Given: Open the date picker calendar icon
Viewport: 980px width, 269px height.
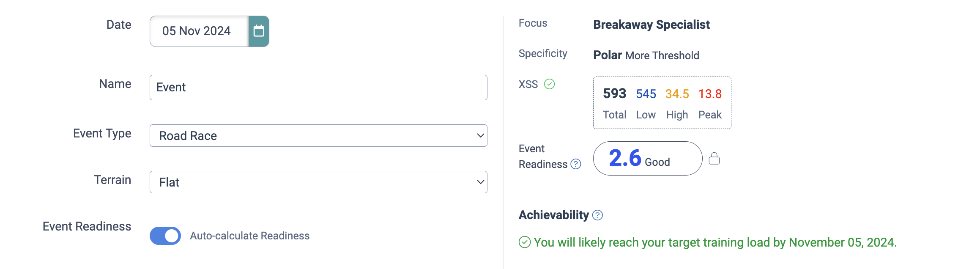Looking at the screenshot, I should pos(259,31).
